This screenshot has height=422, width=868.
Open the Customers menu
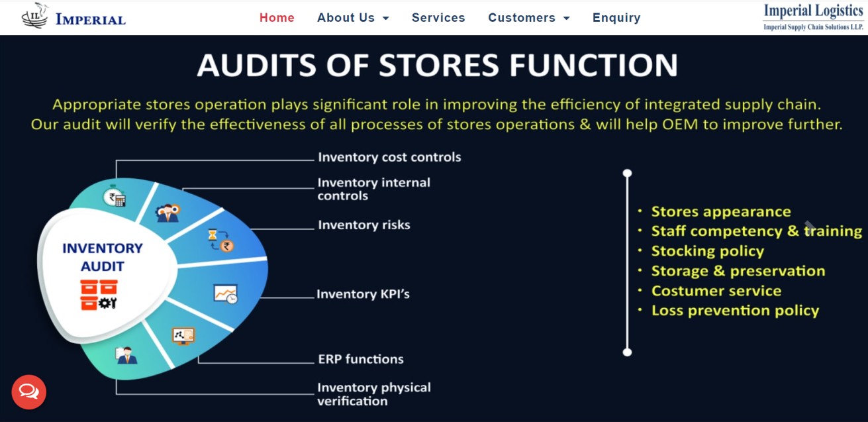(529, 18)
